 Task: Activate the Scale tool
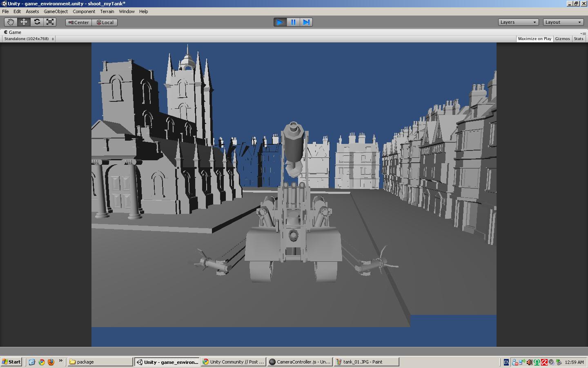coord(50,22)
